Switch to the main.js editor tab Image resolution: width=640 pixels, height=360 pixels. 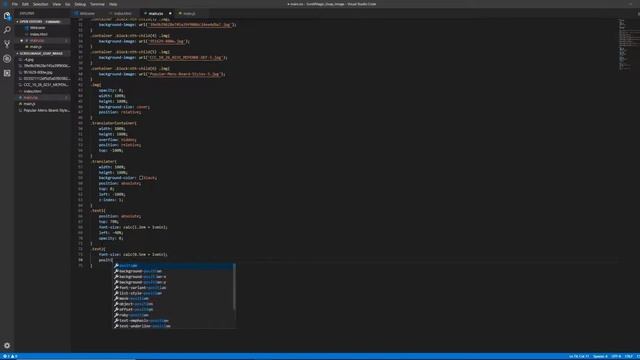point(189,13)
